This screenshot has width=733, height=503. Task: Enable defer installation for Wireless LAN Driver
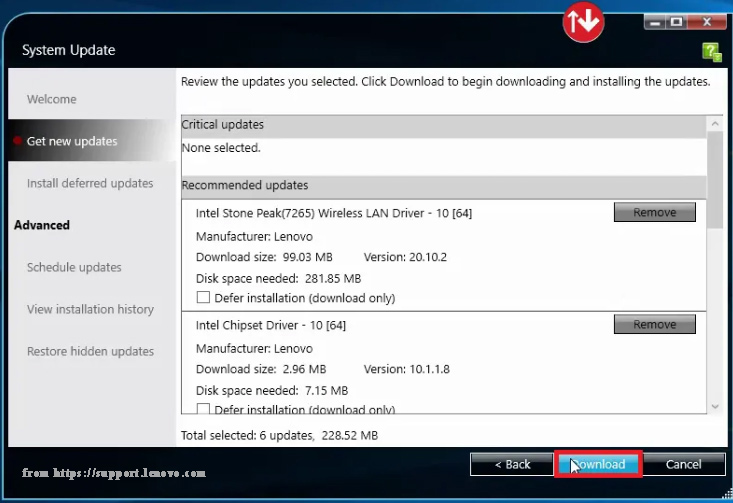tap(203, 297)
